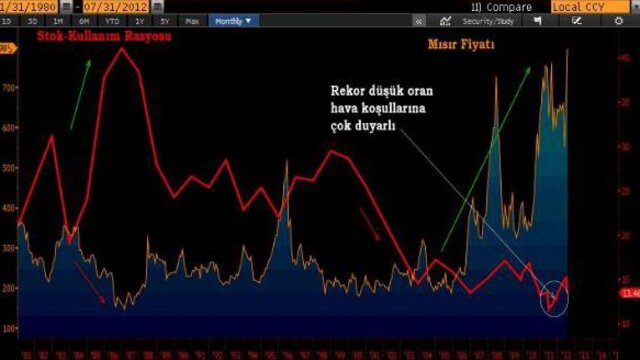Select the 3D range tab
The height and width of the screenshot is (360, 640).
(32, 21)
